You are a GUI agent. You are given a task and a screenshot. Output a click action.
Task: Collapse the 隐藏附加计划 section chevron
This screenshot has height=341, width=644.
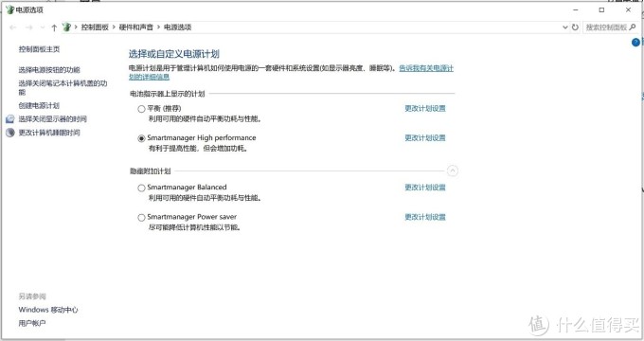click(452, 170)
